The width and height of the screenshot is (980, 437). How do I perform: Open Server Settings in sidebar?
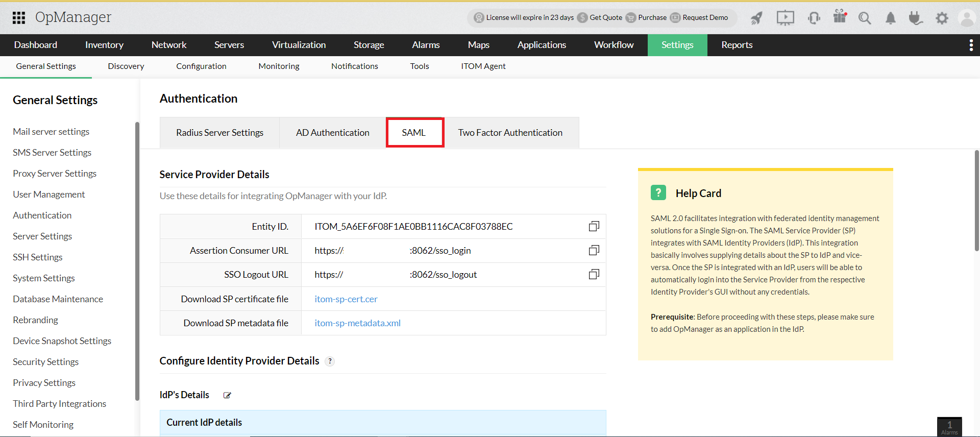pyautogui.click(x=42, y=236)
